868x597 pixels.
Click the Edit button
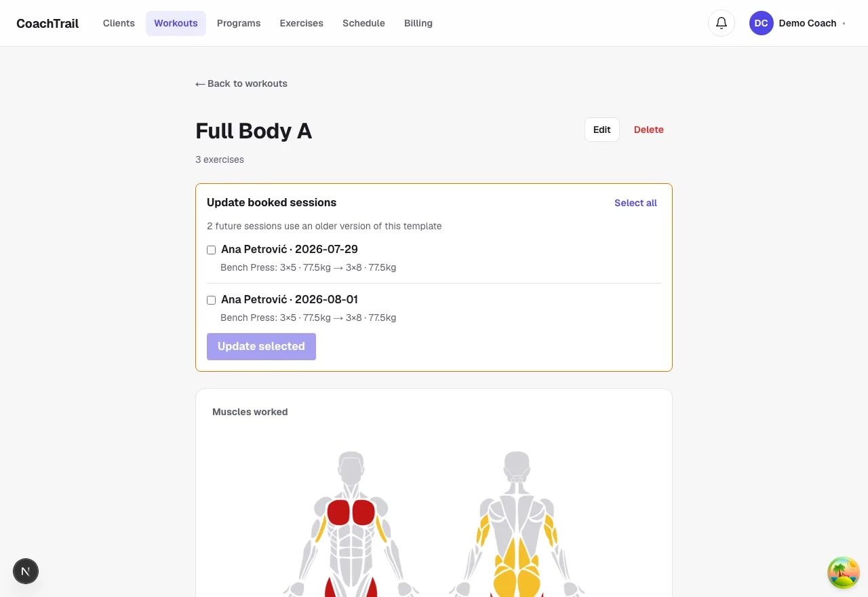(x=602, y=130)
